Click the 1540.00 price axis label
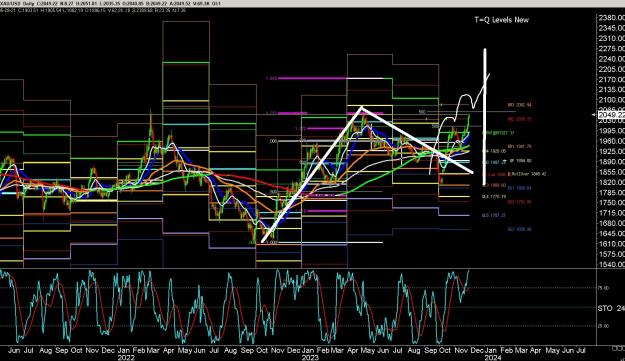Image resolution: width=625 pixels, height=361 pixels. click(611, 265)
